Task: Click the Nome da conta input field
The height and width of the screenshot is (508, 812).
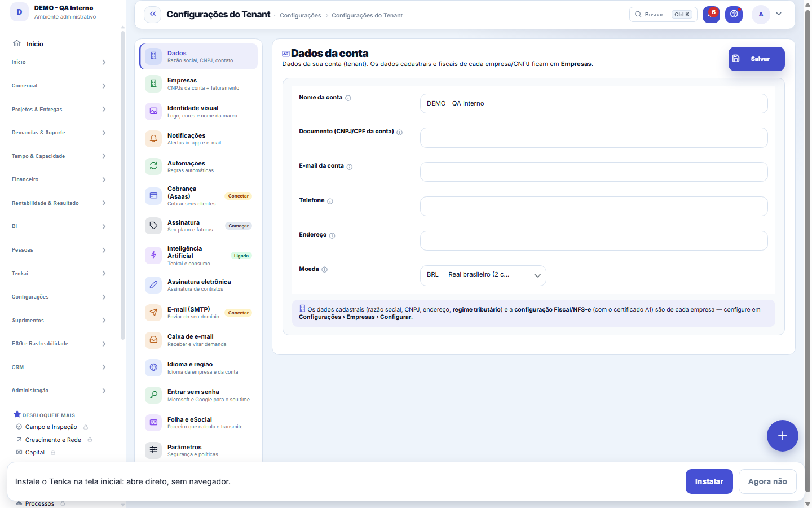Action: click(594, 103)
